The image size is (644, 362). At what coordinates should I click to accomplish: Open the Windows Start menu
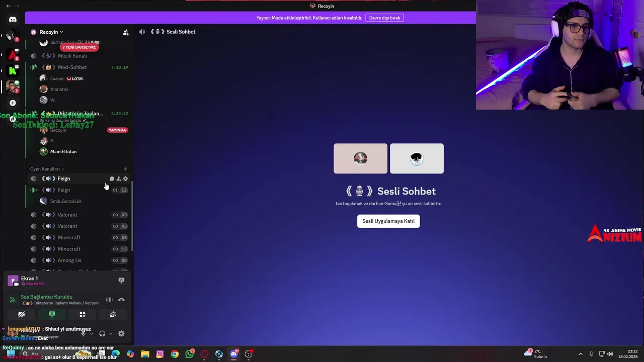(10, 354)
